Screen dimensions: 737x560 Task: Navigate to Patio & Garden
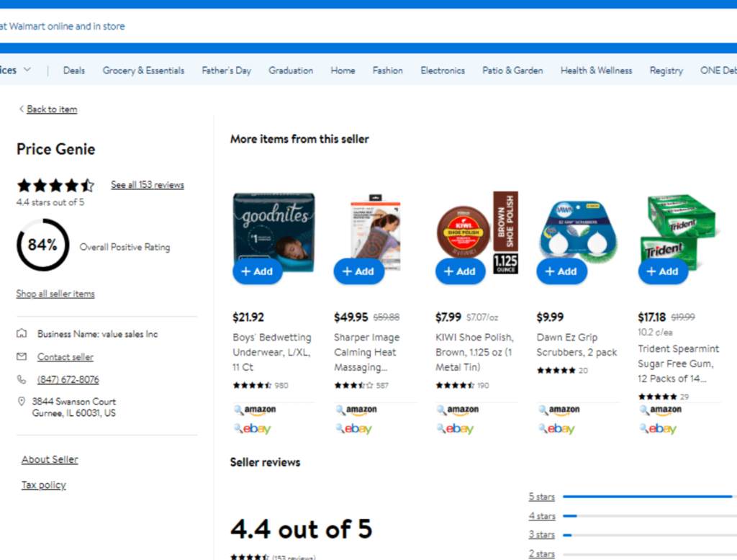(x=512, y=71)
